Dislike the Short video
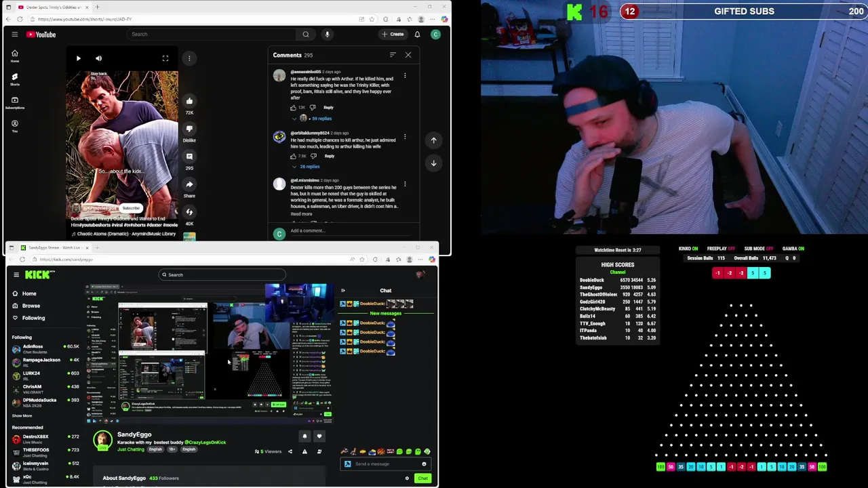 pos(189,129)
